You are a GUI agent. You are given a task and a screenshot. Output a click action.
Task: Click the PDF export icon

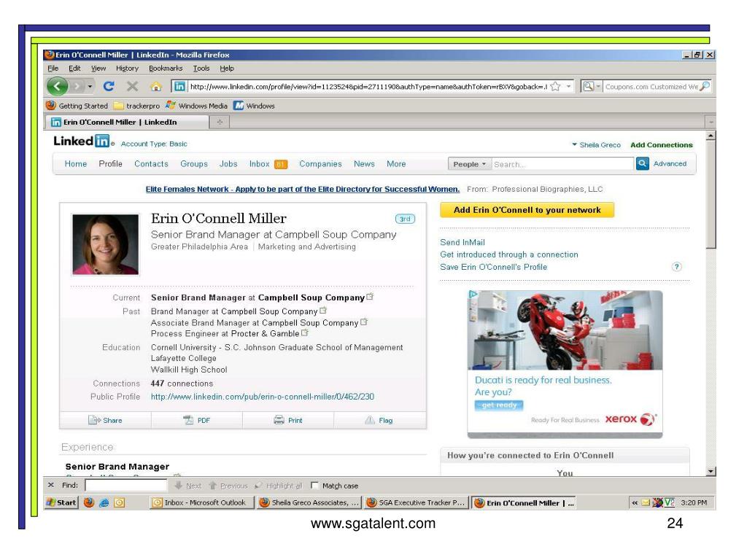click(x=188, y=420)
